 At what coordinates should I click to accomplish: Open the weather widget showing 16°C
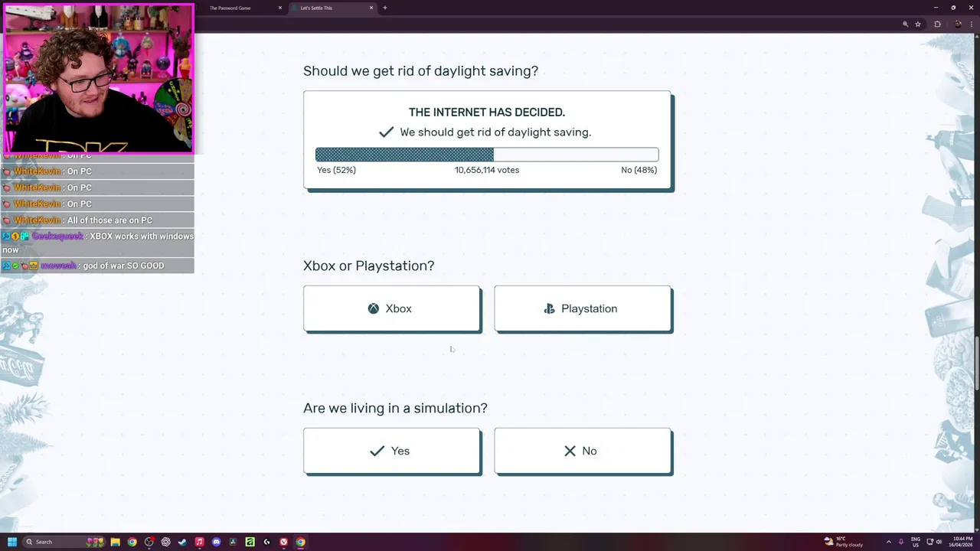click(843, 542)
